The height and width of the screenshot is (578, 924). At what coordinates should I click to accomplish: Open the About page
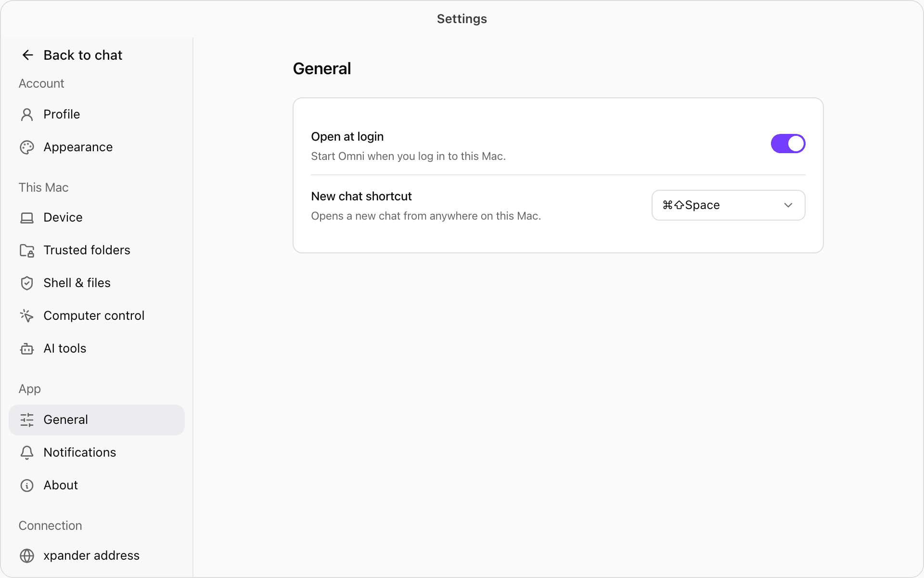click(96, 486)
